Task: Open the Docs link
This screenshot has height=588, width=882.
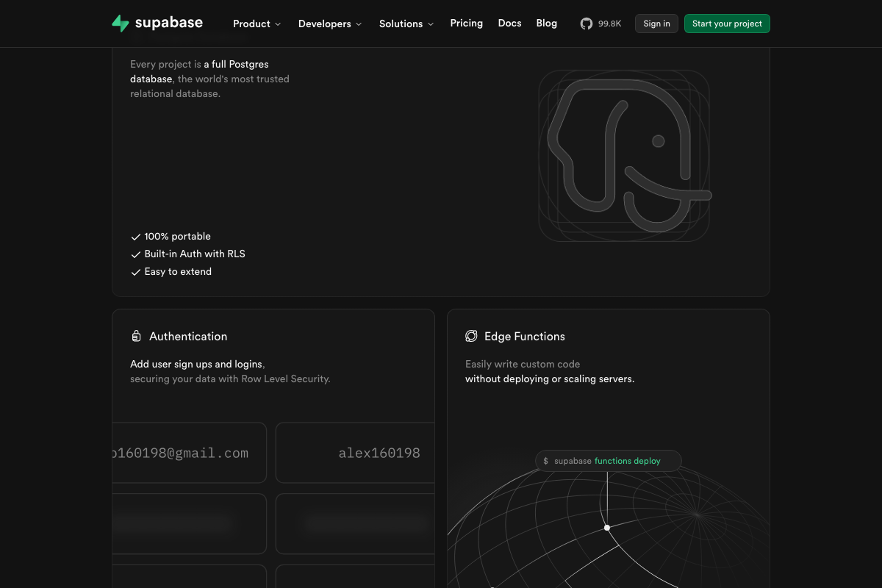Action: point(509,23)
